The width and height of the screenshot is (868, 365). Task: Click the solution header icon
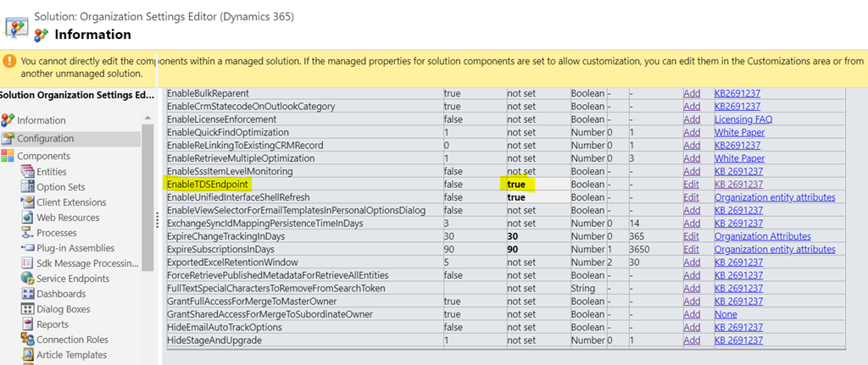[16, 27]
